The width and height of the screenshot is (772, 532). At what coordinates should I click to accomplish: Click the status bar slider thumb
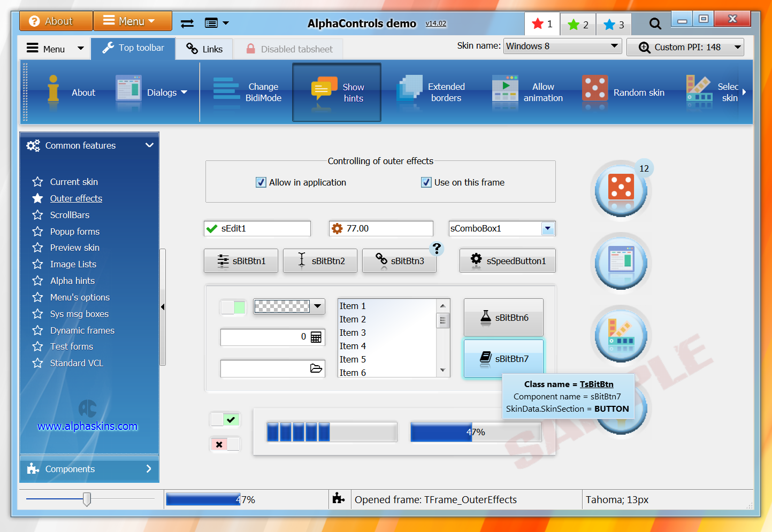[x=87, y=499]
